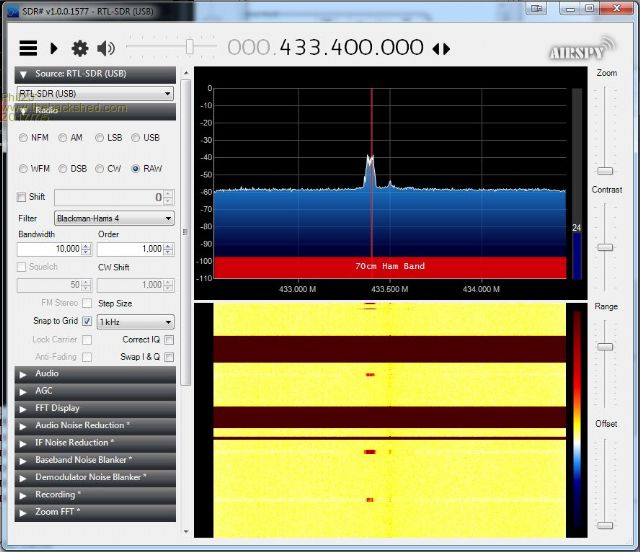The image size is (640, 552).
Task: Click the Contrast slider handle
Action: (605, 247)
